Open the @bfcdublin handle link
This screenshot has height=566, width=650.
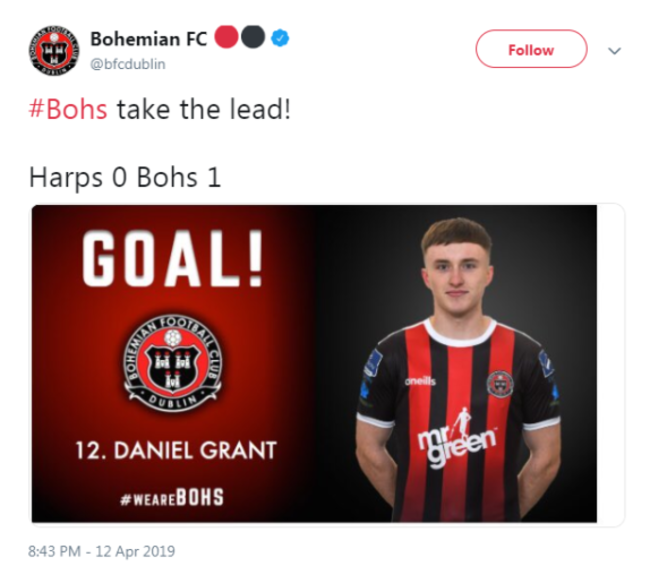(x=128, y=64)
